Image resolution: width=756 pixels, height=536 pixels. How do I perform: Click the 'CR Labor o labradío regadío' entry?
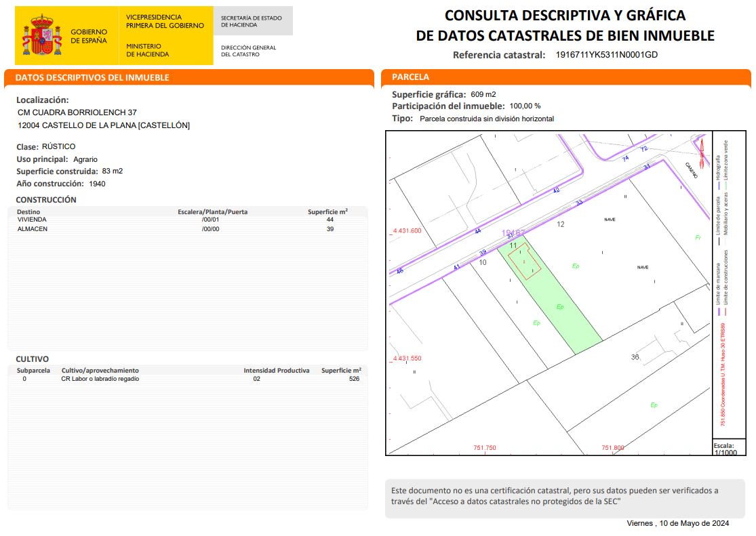(x=100, y=379)
